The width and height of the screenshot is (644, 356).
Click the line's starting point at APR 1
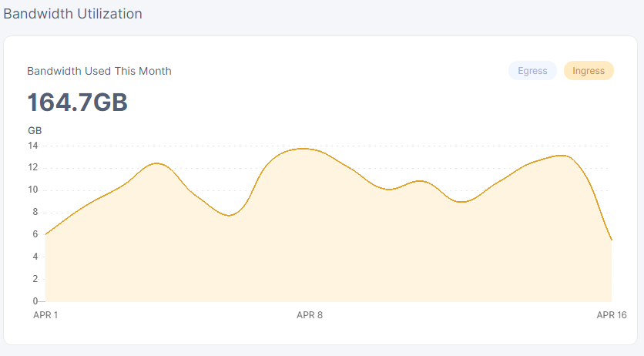(46, 234)
